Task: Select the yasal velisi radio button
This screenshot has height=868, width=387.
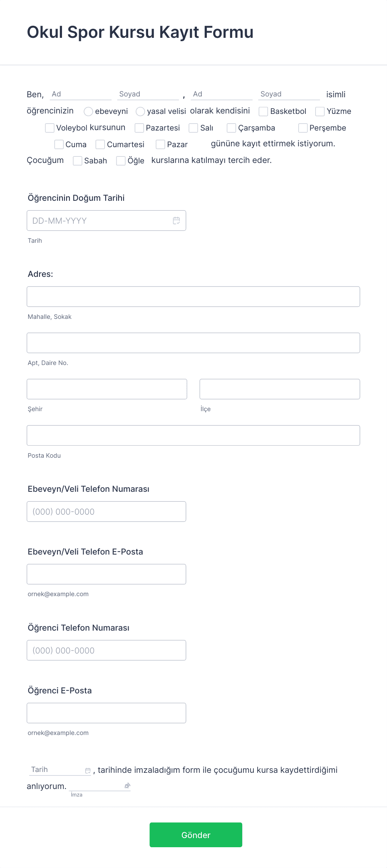Action: 140,111
